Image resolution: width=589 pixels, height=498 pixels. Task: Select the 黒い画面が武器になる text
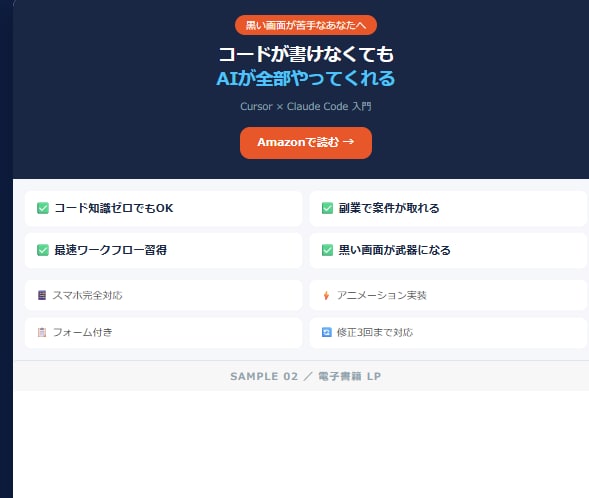(x=394, y=250)
